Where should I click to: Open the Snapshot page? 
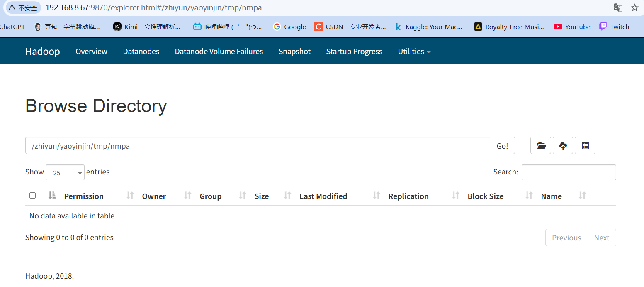[x=294, y=52]
